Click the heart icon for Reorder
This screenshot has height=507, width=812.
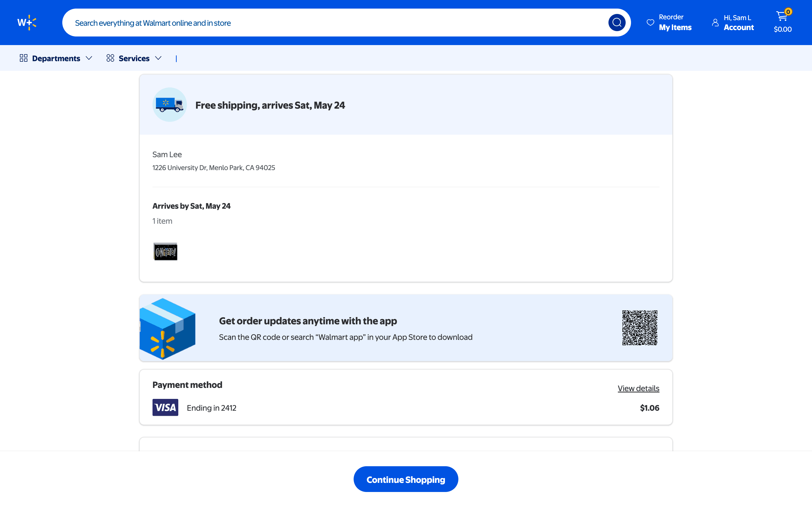click(x=650, y=23)
